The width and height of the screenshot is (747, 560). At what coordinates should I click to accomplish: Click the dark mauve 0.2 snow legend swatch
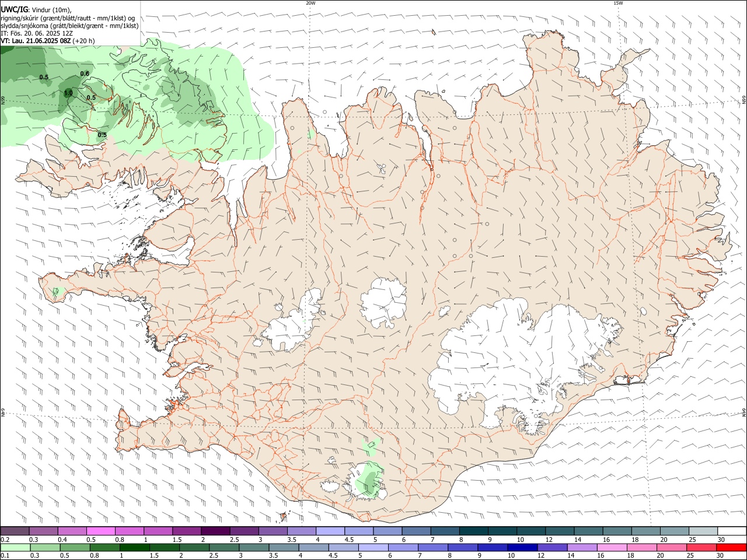[x=15, y=531]
